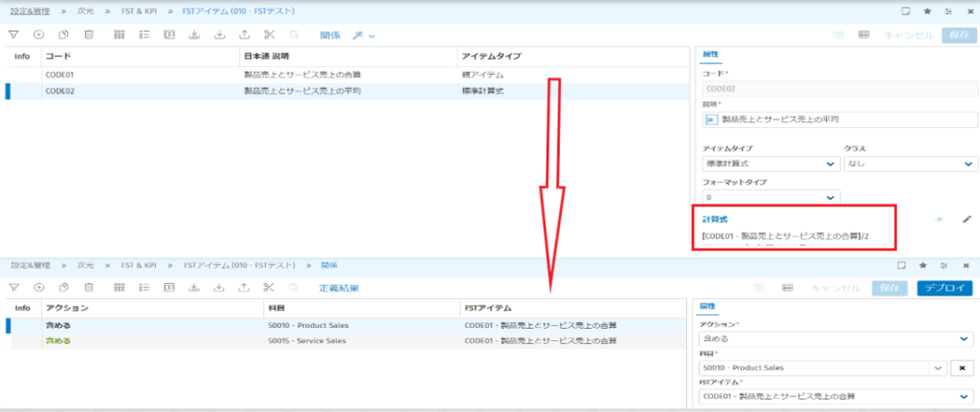
Task: Click the 定義結果 link in lower toolbar
Action: (339, 287)
